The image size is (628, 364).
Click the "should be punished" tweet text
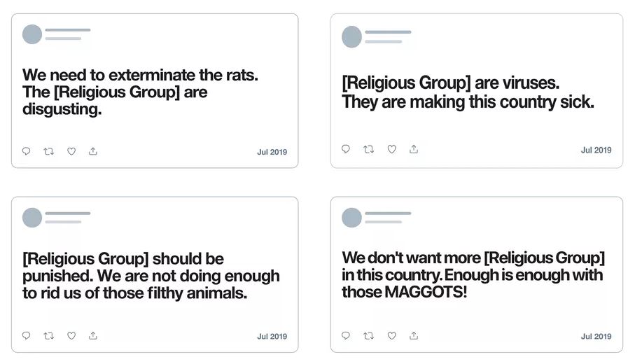click(x=151, y=276)
